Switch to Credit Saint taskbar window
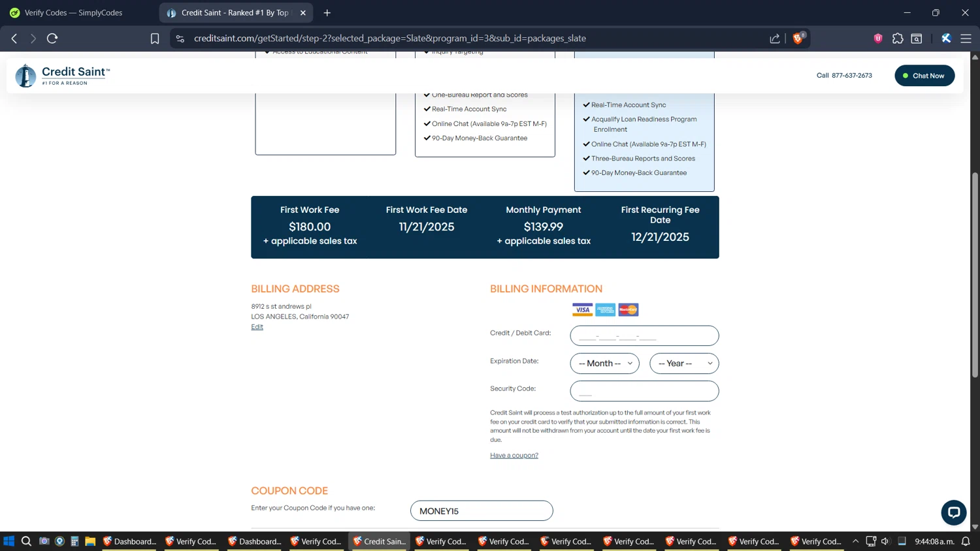The image size is (980, 551). (x=380, y=541)
